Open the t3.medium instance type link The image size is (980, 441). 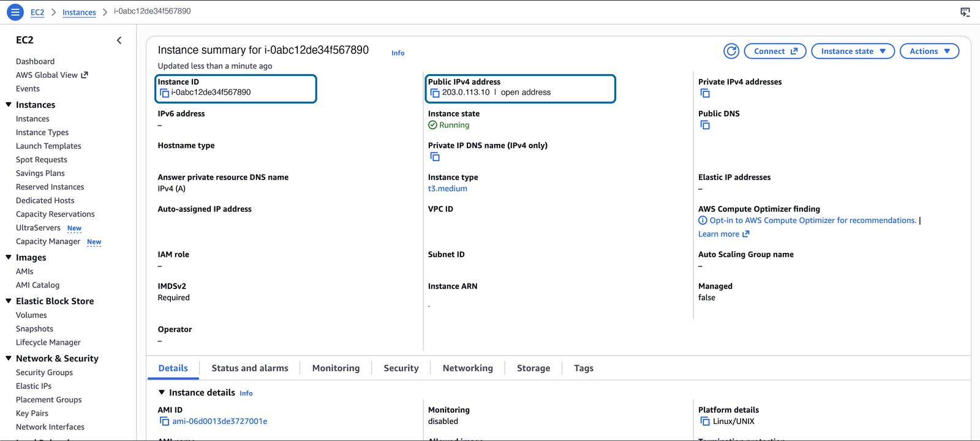click(x=448, y=189)
